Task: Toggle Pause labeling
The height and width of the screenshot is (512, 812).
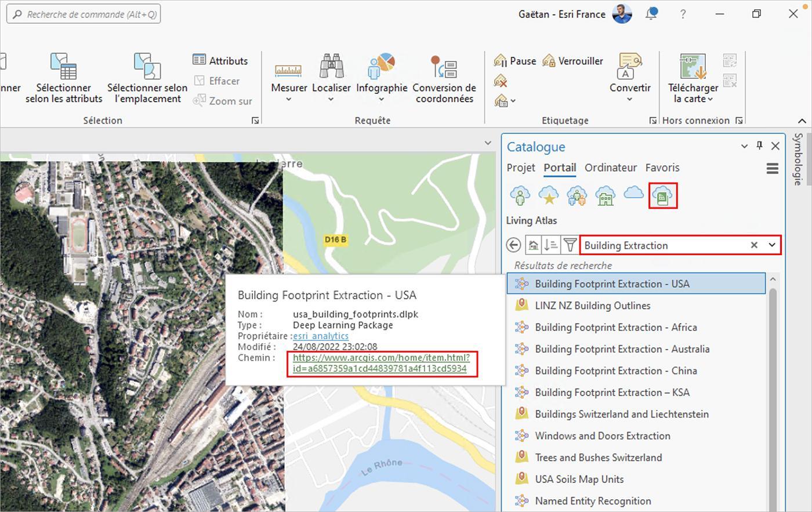Action: pyautogui.click(x=515, y=61)
